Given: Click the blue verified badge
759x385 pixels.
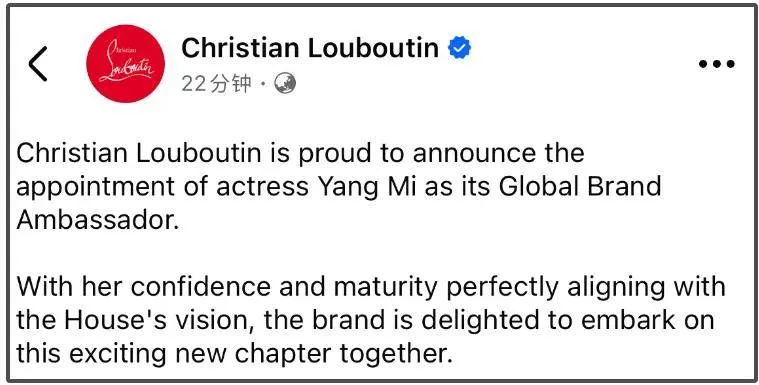Looking at the screenshot, I should click(x=459, y=48).
